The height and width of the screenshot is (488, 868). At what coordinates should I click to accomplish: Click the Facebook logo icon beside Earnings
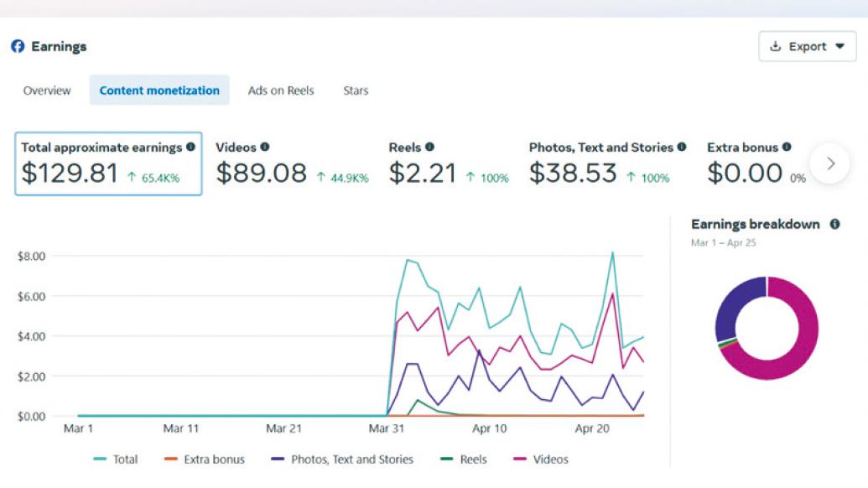(18, 47)
